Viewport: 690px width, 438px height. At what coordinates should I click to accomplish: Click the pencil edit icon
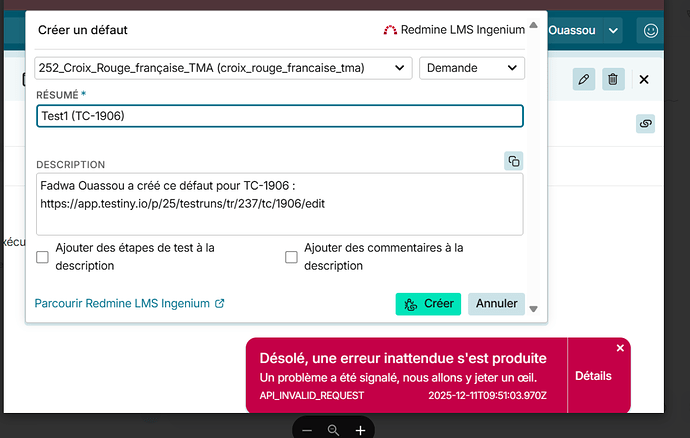pyautogui.click(x=584, y=79)
